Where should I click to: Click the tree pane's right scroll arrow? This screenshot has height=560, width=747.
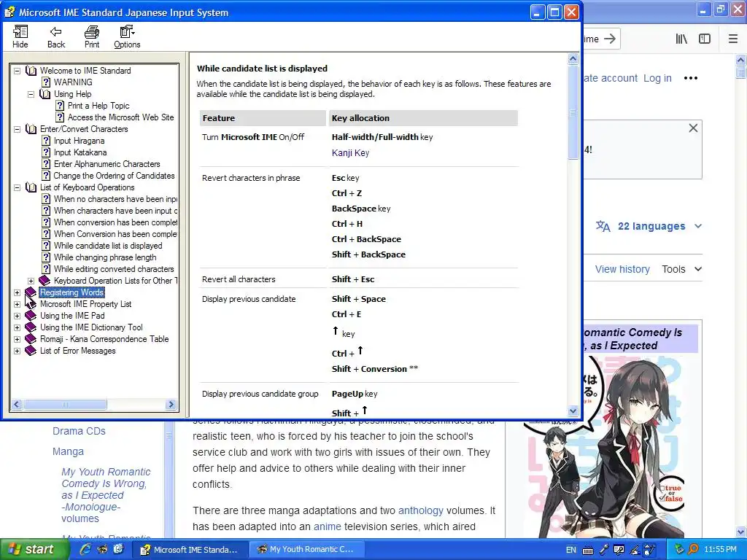pyautogui.click(x=171, y=404)
